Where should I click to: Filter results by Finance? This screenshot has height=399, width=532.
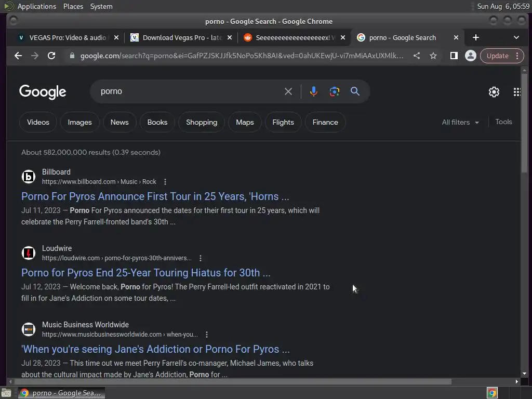tap(325, 122)
